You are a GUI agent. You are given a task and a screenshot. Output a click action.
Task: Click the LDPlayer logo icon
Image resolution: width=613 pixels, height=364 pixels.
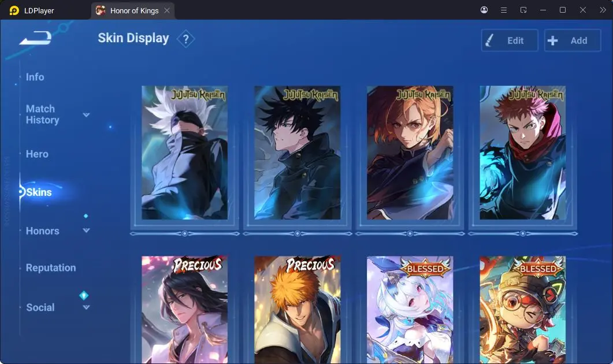pos(14,10)
